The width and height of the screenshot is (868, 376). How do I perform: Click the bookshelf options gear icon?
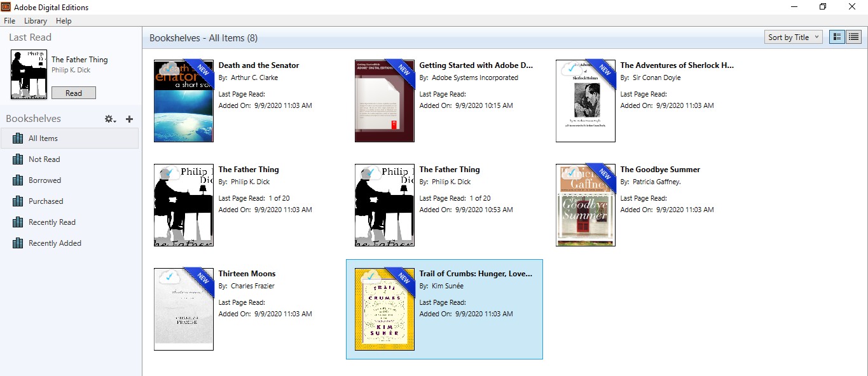point(110,119)
